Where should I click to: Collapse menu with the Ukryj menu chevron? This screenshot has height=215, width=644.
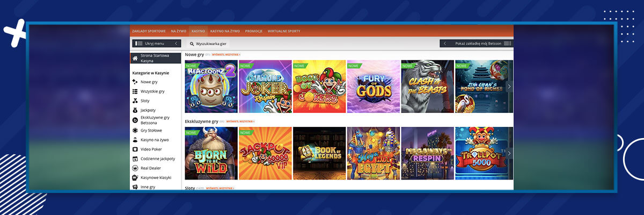tap(176, 44)
